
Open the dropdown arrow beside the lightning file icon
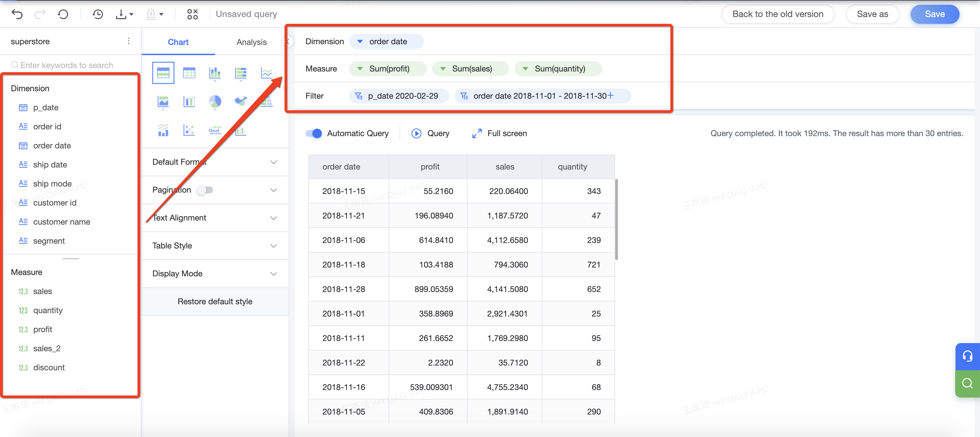[161, 15]
